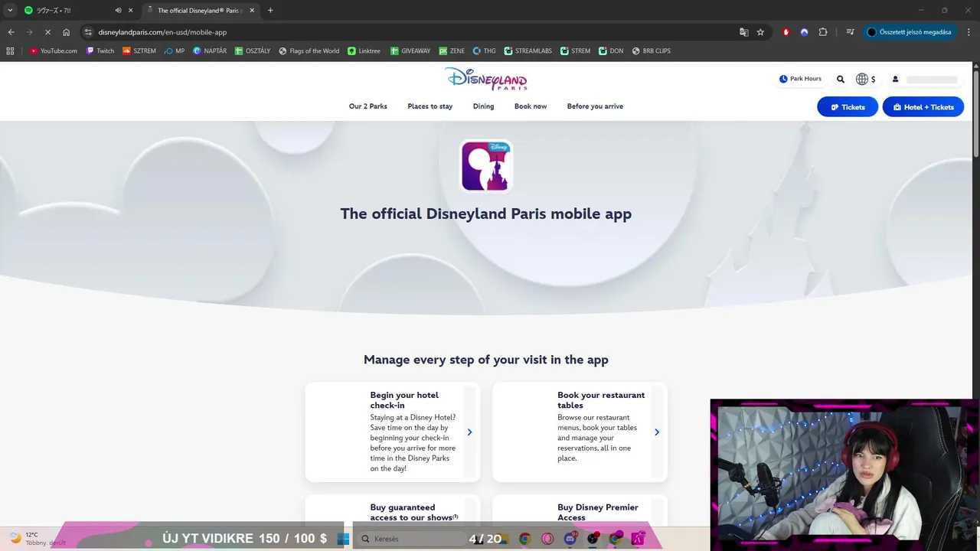Click the Összetett jelszó megadása profile button

[910, 32]
